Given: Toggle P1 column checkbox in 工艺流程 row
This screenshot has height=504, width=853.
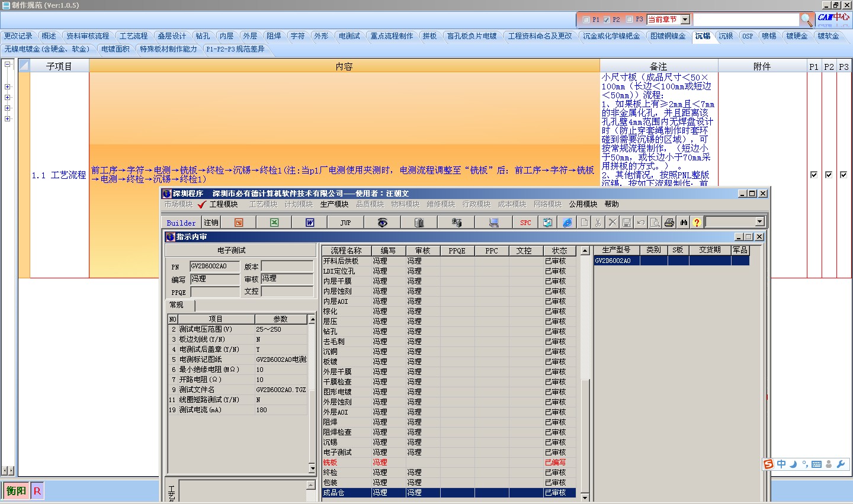Looking at the screenshot, I should coord(814,175).
